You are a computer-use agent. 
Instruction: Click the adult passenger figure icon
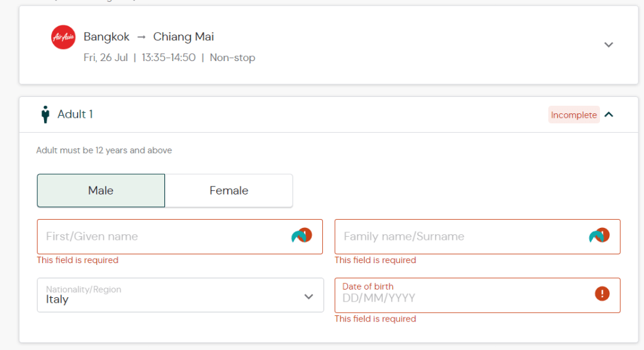45,115
